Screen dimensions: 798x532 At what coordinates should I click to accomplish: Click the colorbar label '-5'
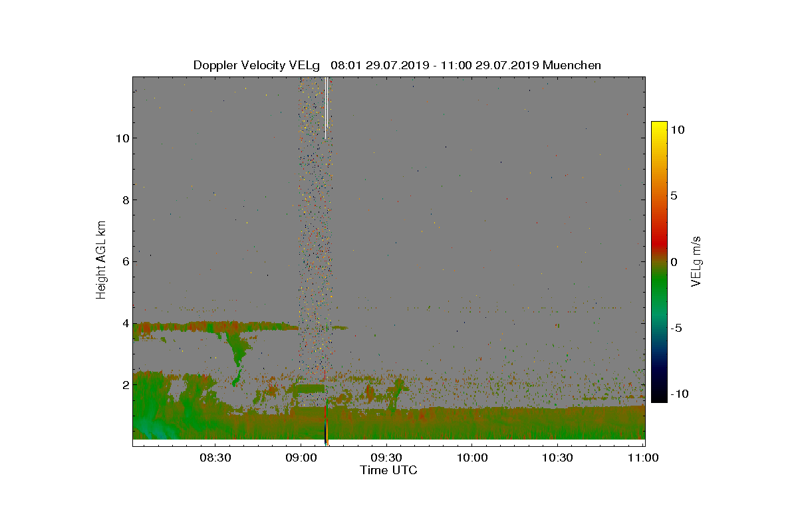pyautogui.click(x=675, y=328)
